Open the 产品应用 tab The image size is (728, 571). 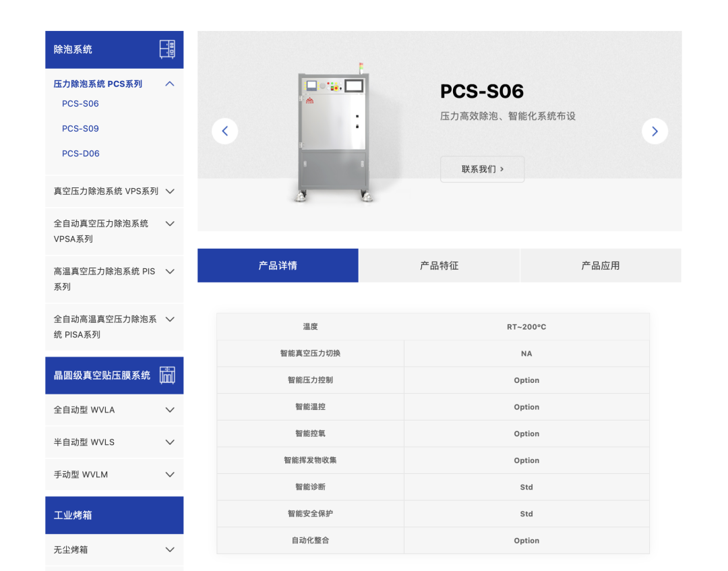click(600, 265)
